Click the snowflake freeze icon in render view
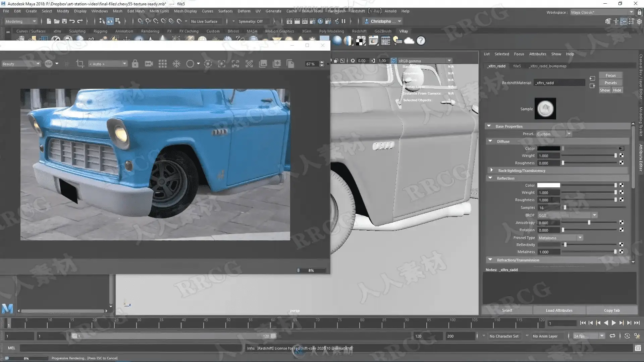 click(176, 64)
